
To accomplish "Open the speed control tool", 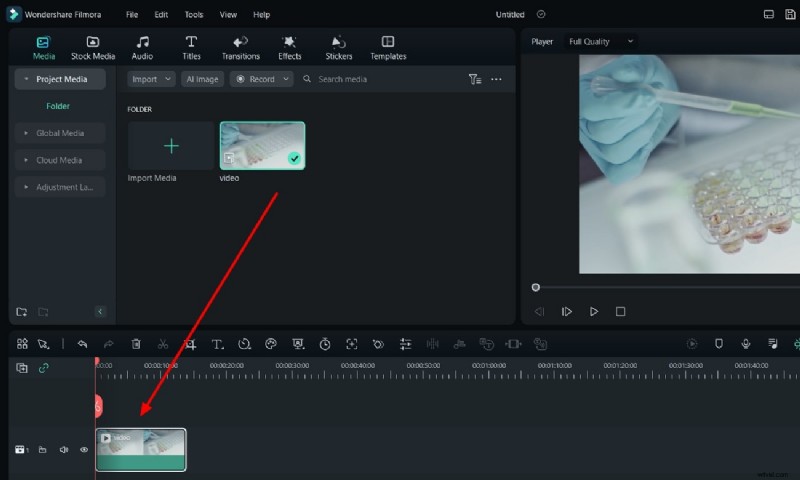I will click(244, 344).
